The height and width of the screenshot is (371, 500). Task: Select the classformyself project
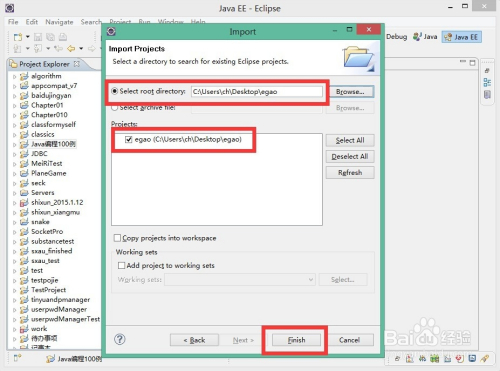pos(53,124)
